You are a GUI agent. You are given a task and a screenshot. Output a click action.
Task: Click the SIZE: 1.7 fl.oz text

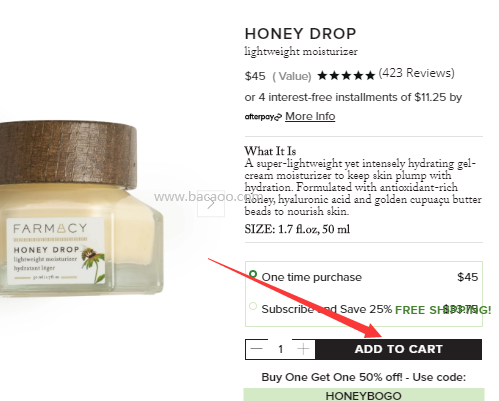pos(297,229)
